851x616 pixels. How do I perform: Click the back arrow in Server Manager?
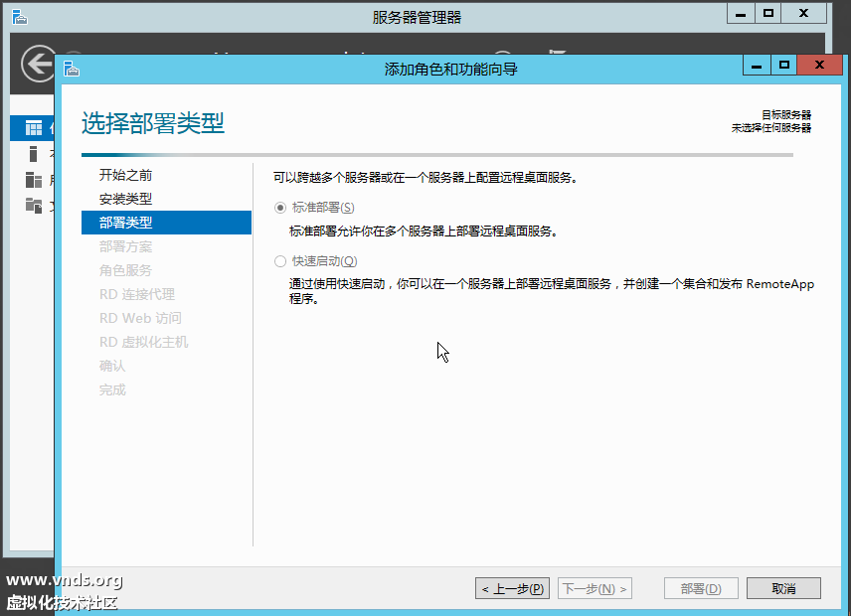point(38,64)
